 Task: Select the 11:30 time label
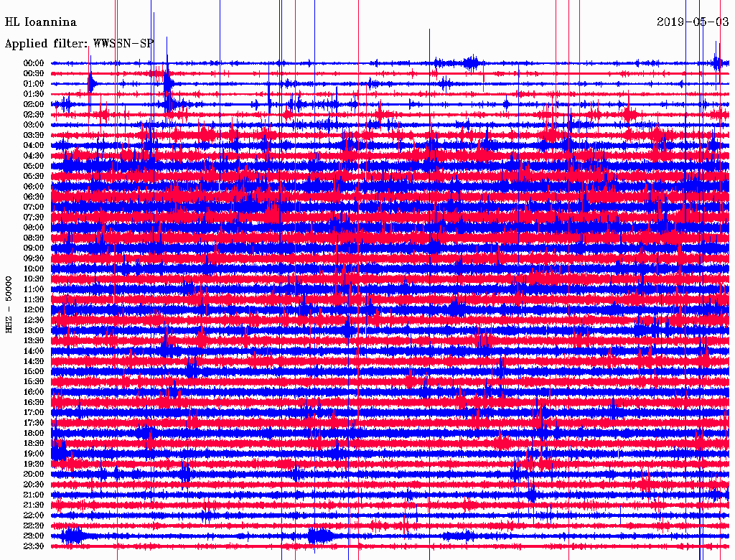[34, 299]
